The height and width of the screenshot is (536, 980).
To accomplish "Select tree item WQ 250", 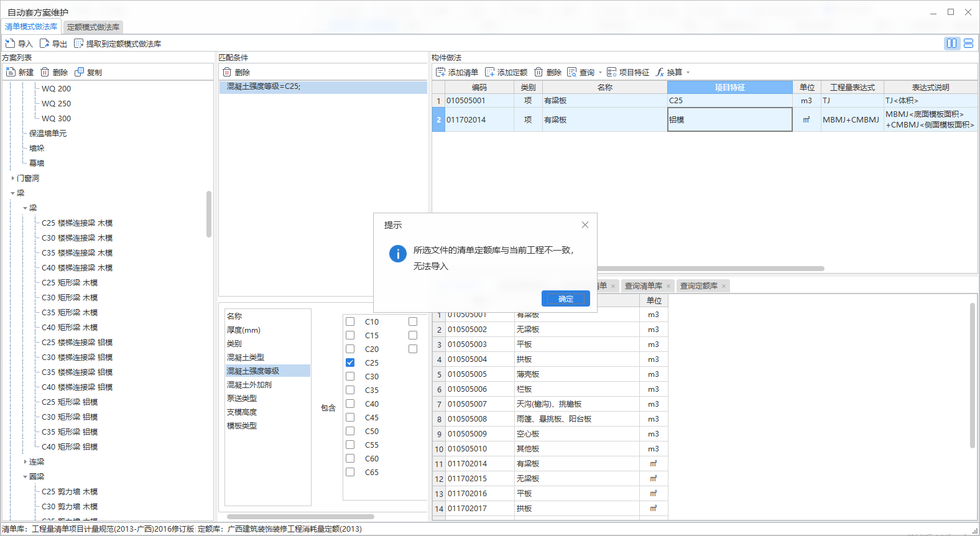I will (x=56, y=103).
